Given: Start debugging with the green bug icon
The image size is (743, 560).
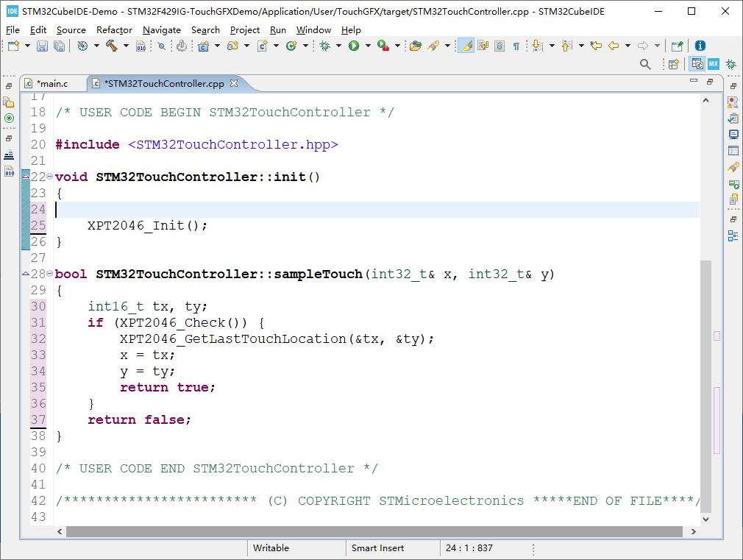Looking at the screenshot, I should pyautogui.click(x=324, y=46).
